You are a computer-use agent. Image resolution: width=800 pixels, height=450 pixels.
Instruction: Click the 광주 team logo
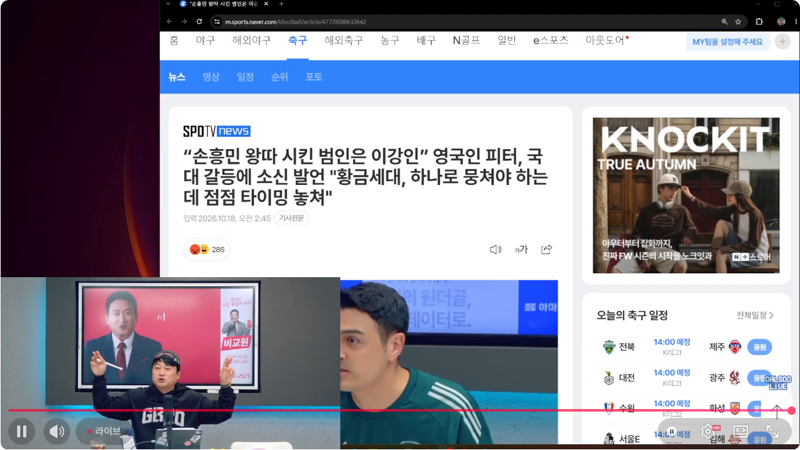tap(735, 378)
